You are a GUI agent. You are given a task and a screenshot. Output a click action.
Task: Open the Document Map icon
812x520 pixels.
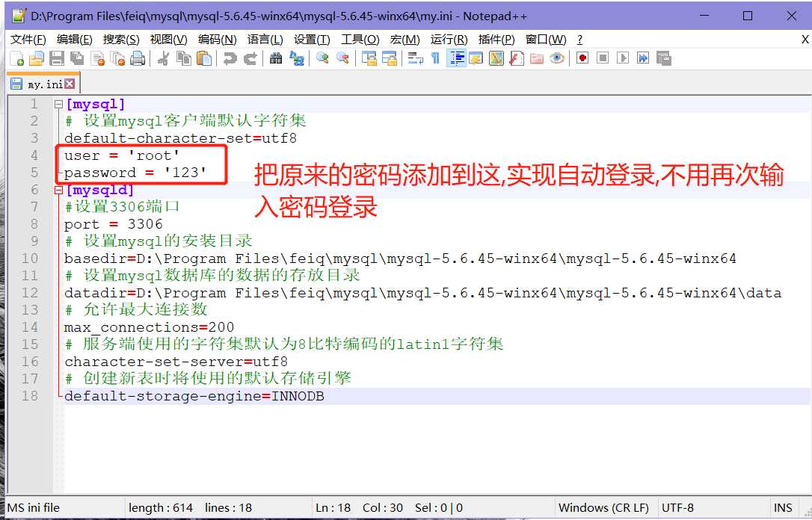tap(496, 58)
